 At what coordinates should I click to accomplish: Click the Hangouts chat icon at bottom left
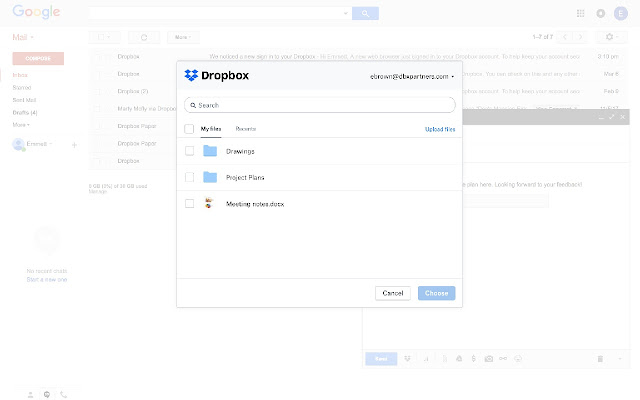(47, 395)
